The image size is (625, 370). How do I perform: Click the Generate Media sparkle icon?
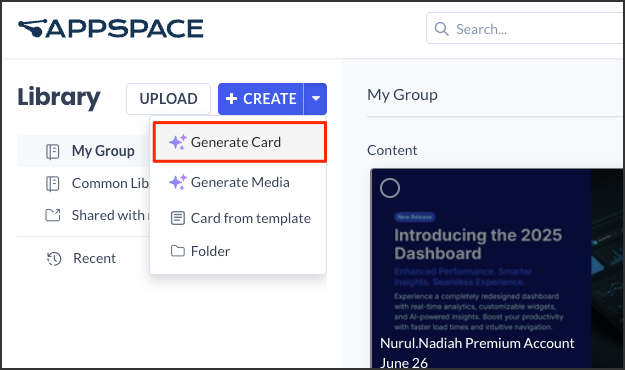pos(178,182)
